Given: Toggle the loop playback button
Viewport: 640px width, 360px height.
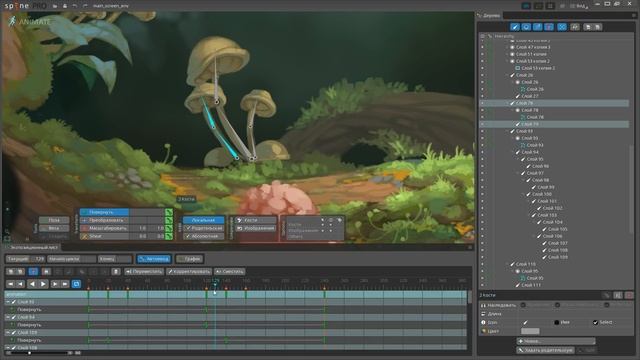Looking at the screenshot, I should click(x=76, y=284).
